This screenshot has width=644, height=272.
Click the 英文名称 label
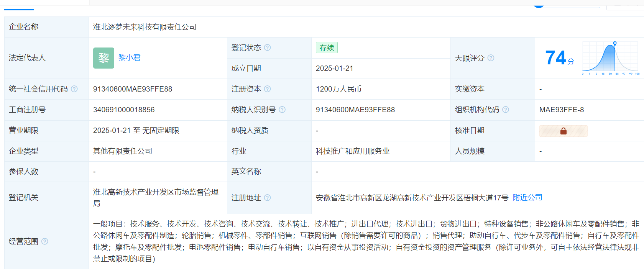pos(246,171)
